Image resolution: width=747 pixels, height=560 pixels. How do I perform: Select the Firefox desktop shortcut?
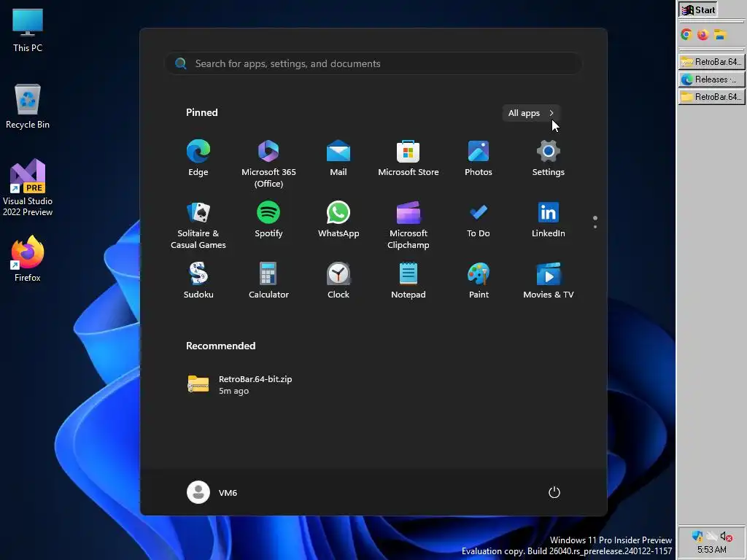[28, 259]
